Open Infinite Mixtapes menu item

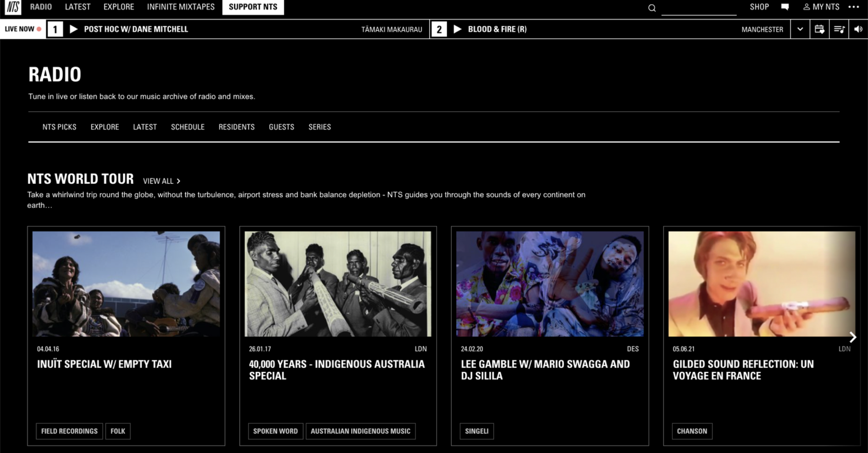(181, 7)
